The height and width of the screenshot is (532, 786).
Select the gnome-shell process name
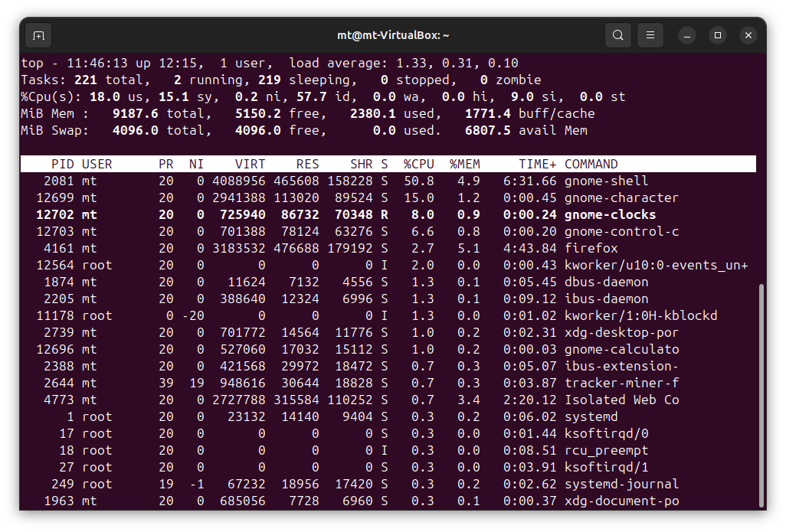606,181
